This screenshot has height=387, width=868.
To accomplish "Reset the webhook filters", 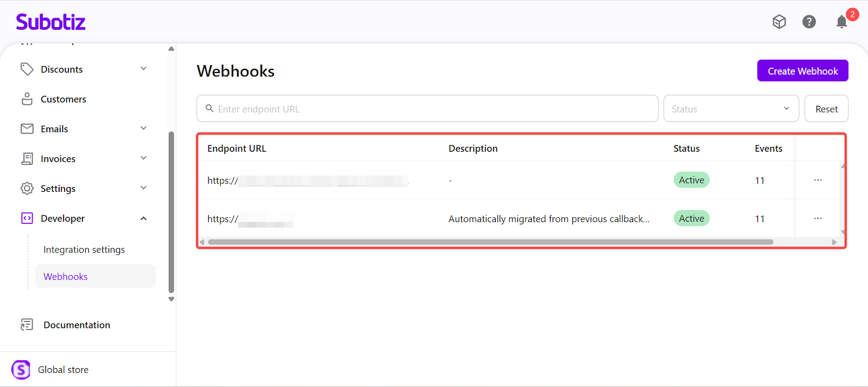I will pos(826,109).
